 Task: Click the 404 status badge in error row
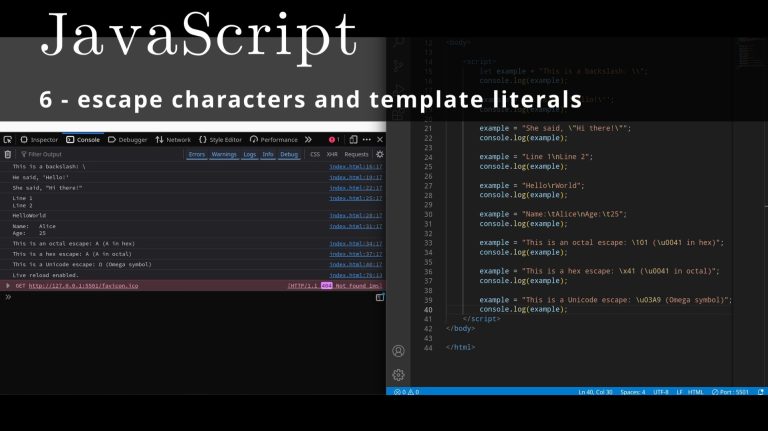click(x=327, y=286)
